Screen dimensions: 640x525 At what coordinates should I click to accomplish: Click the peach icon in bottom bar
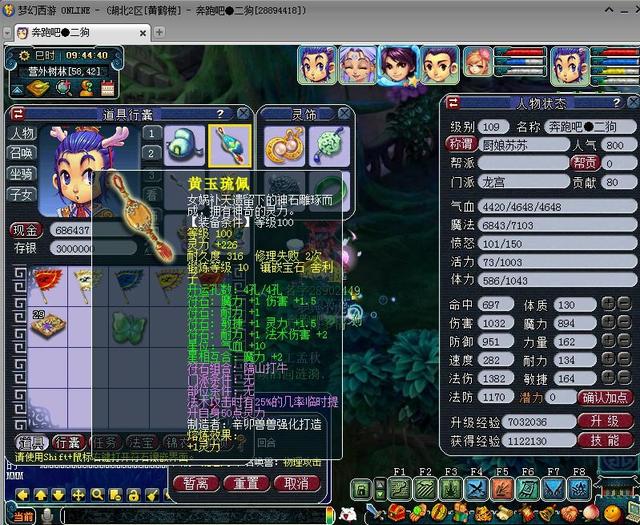[x=591, y=513]
